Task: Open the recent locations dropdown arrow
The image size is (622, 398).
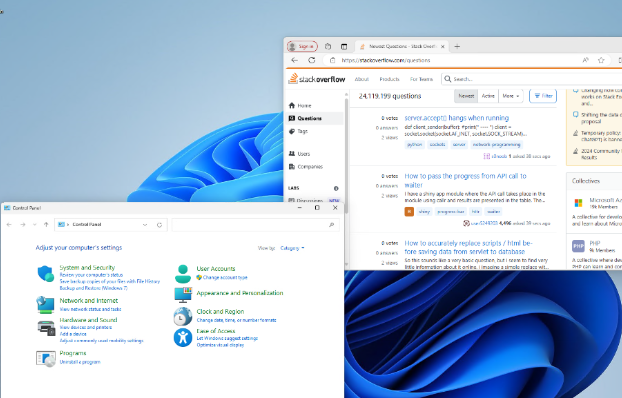Action: coord(35,225)
